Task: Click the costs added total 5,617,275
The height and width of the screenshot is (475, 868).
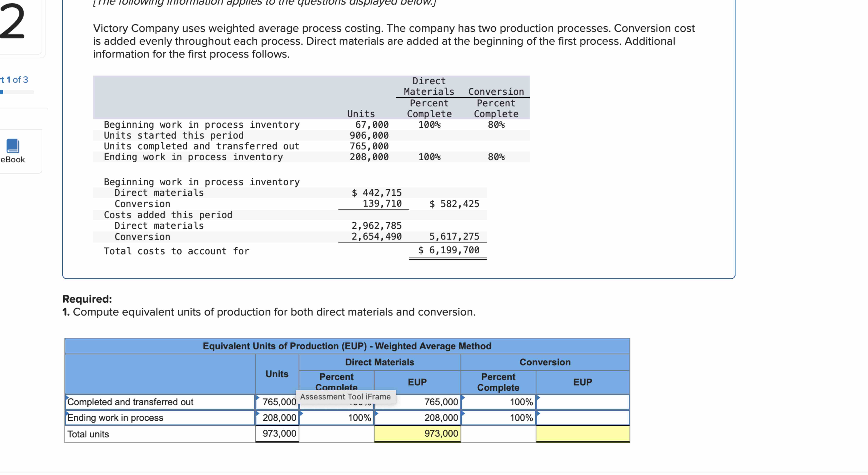Action: click(x=454, y=237)
